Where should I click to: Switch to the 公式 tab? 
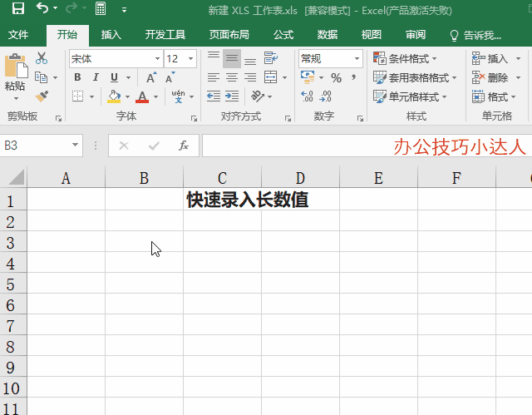point(283,35)
